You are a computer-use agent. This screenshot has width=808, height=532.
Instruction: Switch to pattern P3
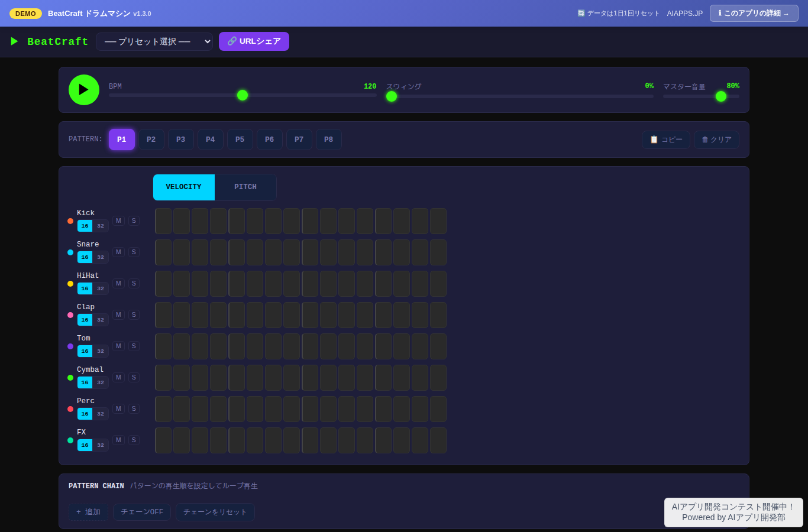tap(181, 140)
